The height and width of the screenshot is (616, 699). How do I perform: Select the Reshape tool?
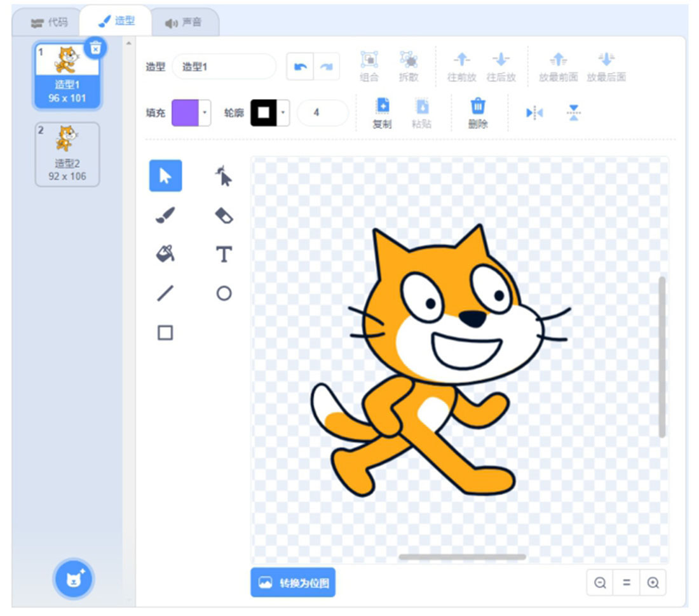point(223,176)
